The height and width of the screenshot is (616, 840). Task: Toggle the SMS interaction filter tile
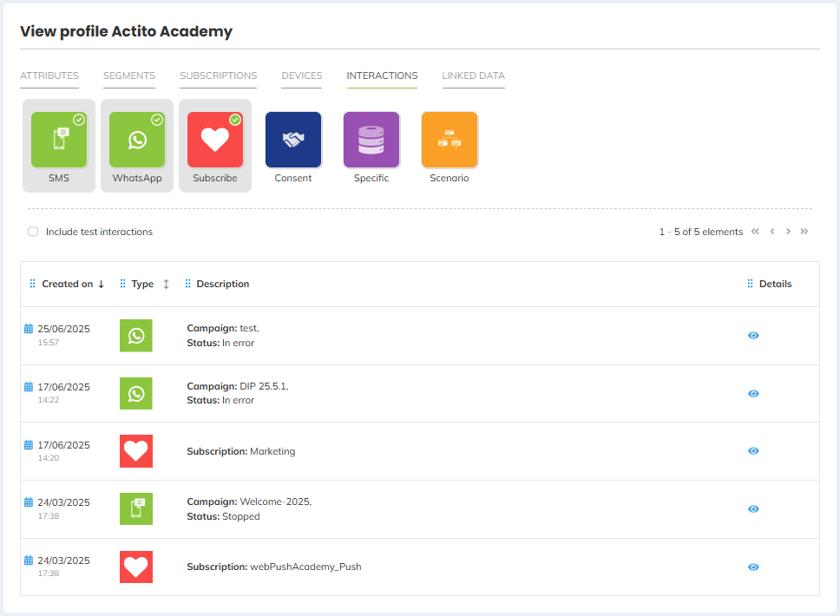59,146
